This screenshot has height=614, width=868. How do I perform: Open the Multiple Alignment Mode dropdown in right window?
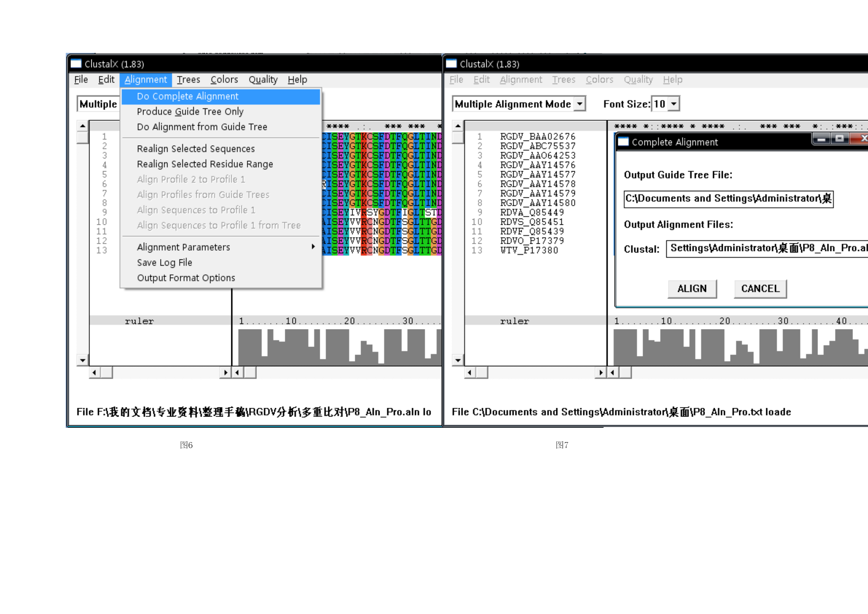579,104
